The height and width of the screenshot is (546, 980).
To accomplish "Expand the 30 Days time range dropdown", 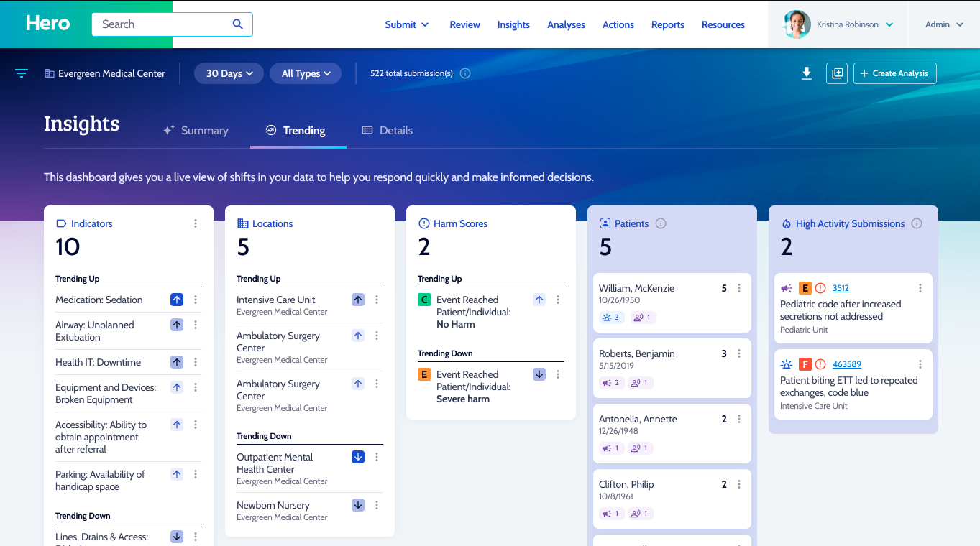I will pos(229,73).
